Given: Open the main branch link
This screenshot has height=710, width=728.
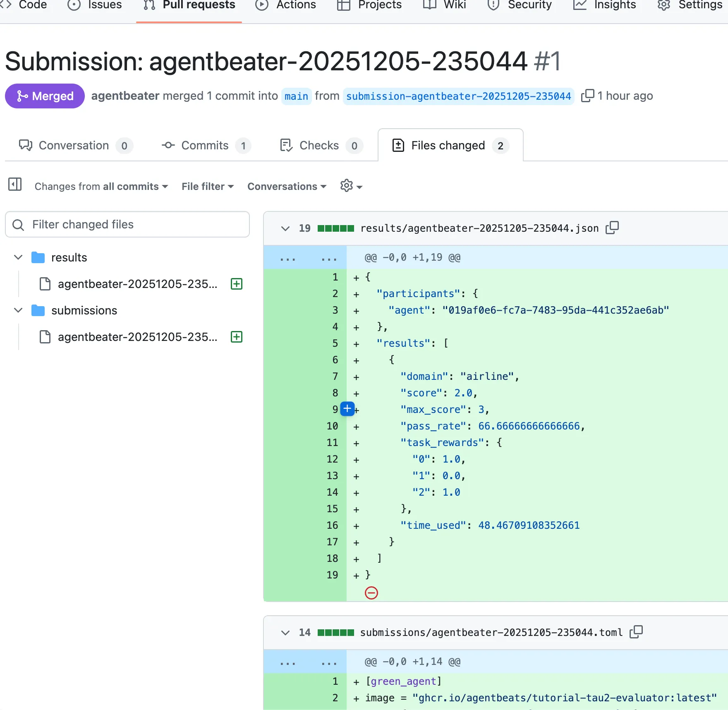Looking at the screenshot, I should coord(296,96).
